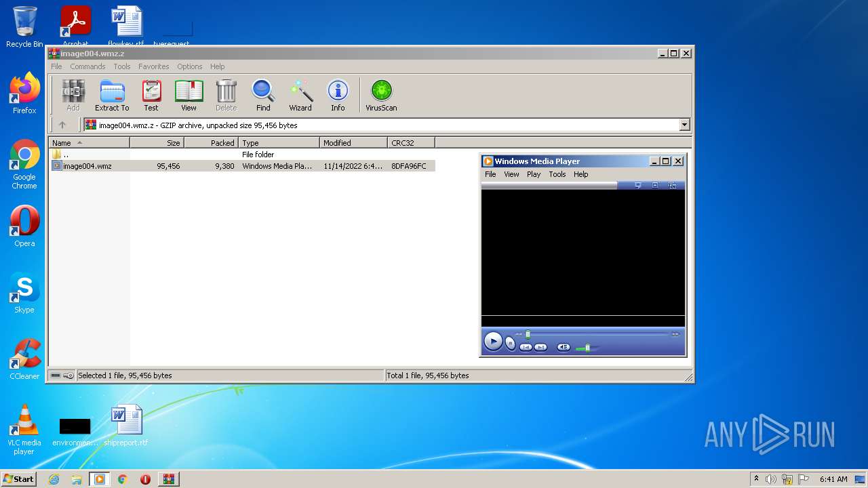This screenshot has width=868, height=488.
Task: Open WinRAR File menu
Action: point(56,66)
